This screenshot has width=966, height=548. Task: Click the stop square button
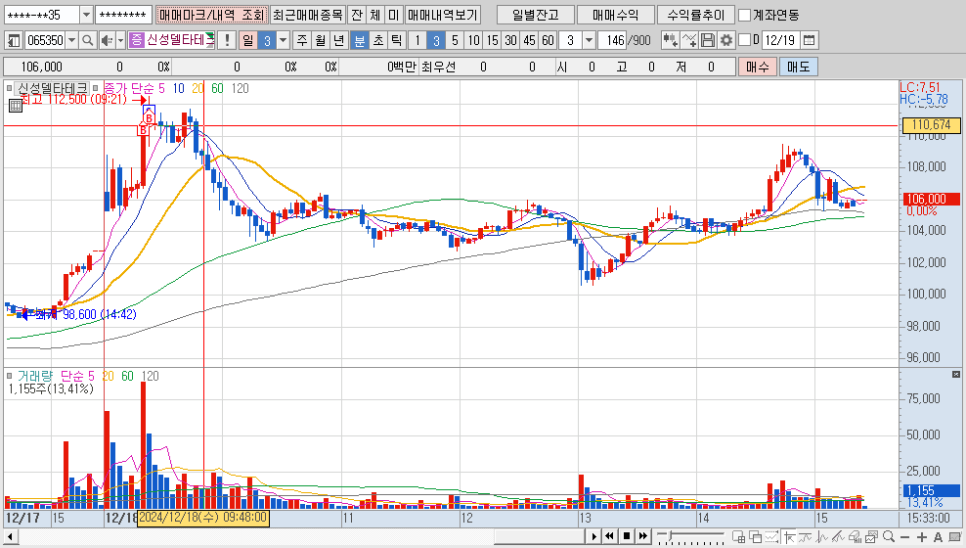click(x=627, y=536)
